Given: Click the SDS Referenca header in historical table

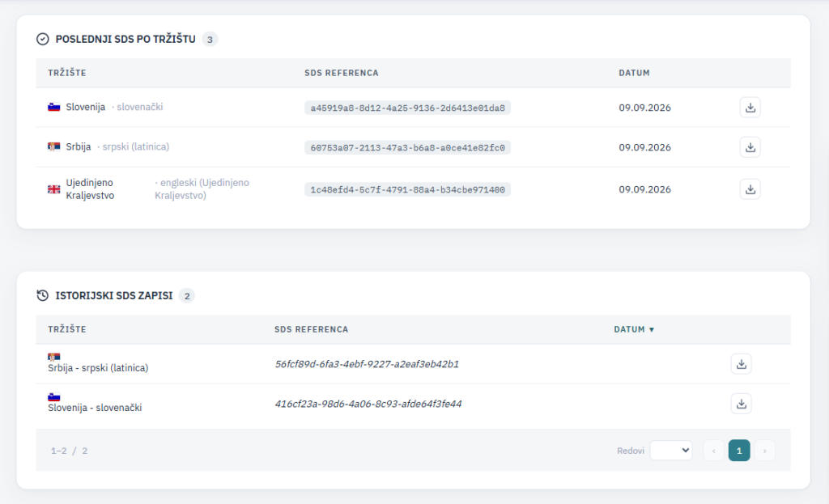Looking at the screenshot, I should pyautogui.click(x=312, y=329).
